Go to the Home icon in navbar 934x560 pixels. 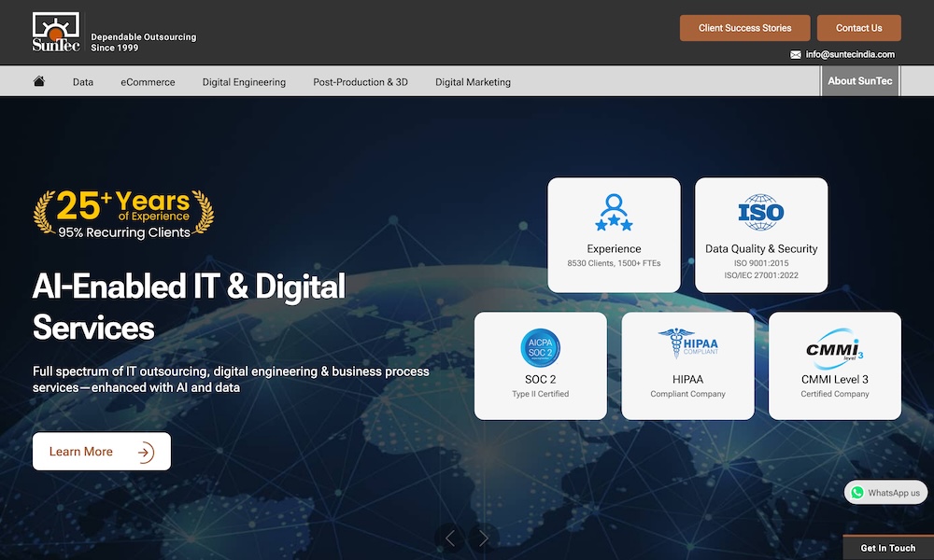tap(39, 81)
